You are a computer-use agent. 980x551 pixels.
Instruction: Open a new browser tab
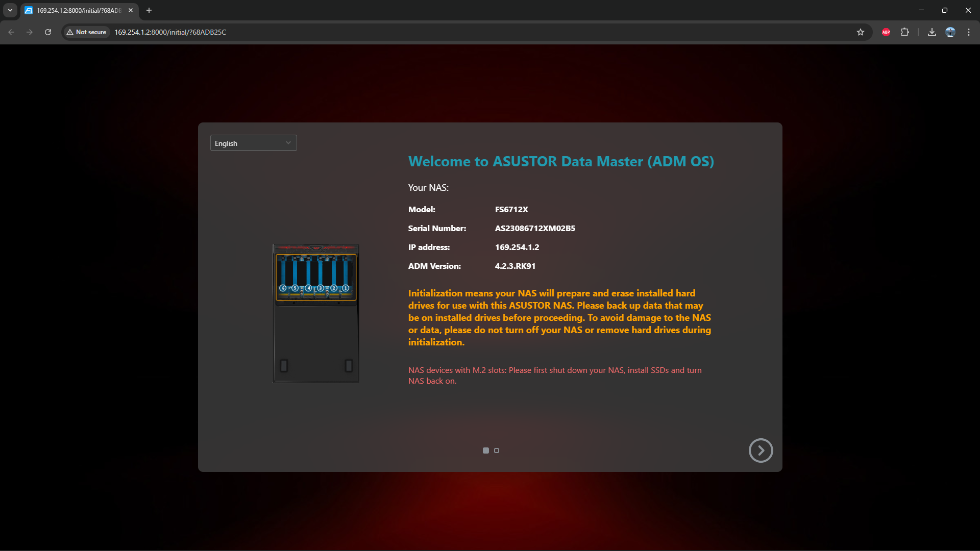click(x=149, y=10)
